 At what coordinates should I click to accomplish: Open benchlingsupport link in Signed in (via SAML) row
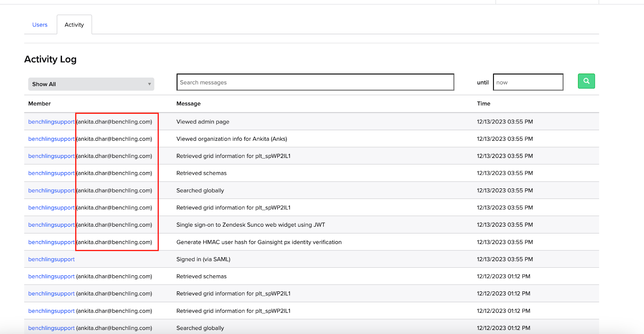coord(52,259)
